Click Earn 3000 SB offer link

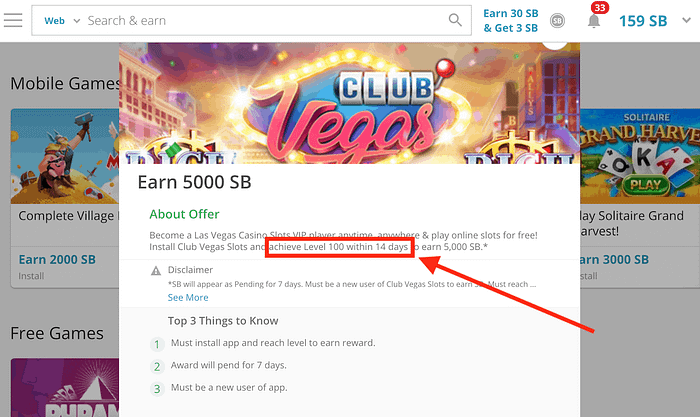614,259
